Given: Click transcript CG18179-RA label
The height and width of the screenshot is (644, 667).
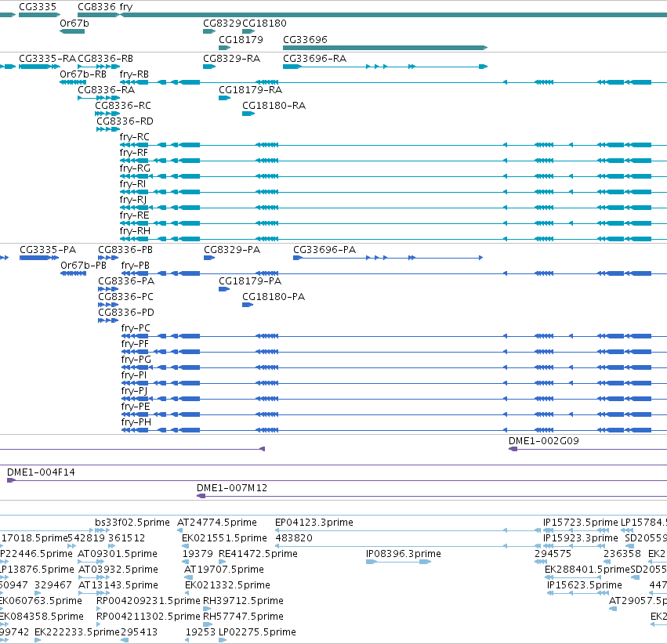Looking at the screenshot, I should 251,89.
